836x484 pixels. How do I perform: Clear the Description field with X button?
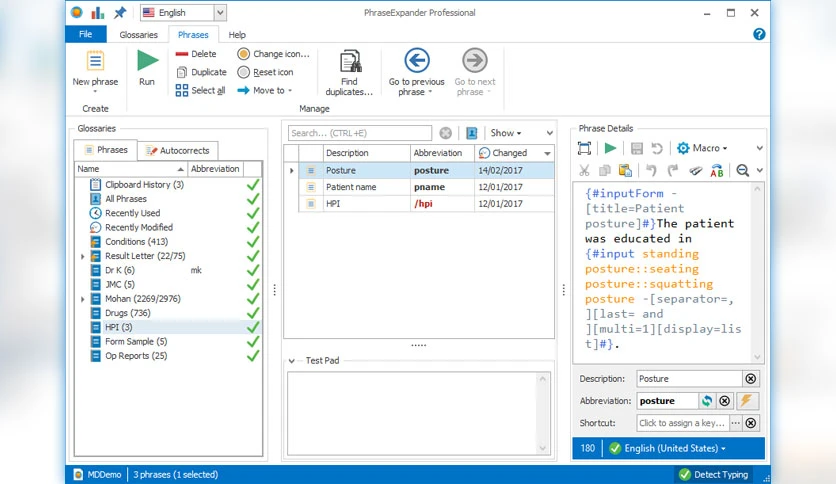point(751,378)
